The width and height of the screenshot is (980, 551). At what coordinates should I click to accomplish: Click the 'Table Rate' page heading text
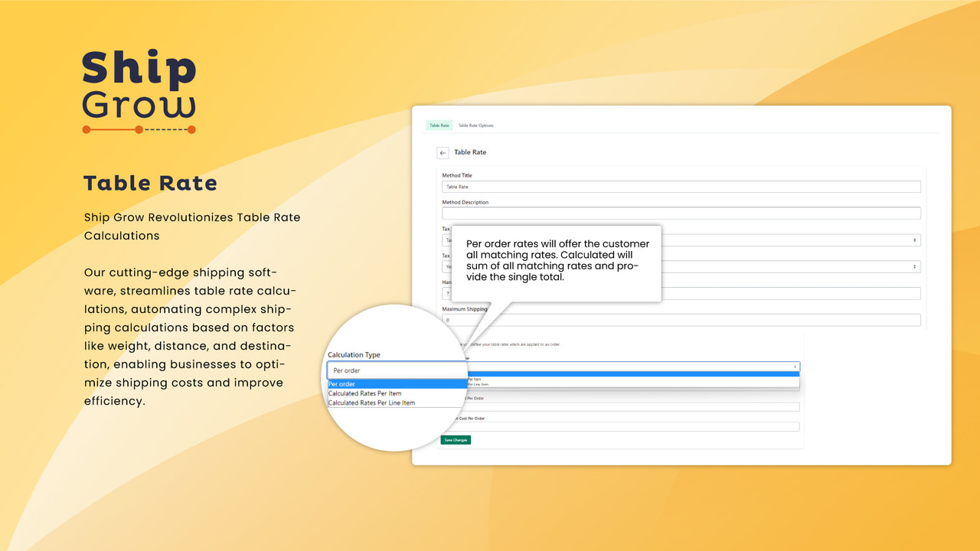(470, 152)
